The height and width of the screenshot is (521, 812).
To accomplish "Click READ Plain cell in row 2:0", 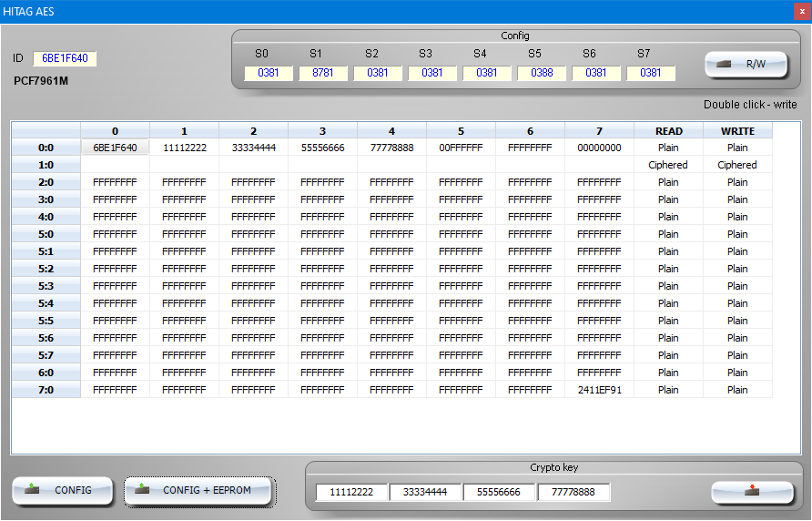I will (x=668, y=182).
